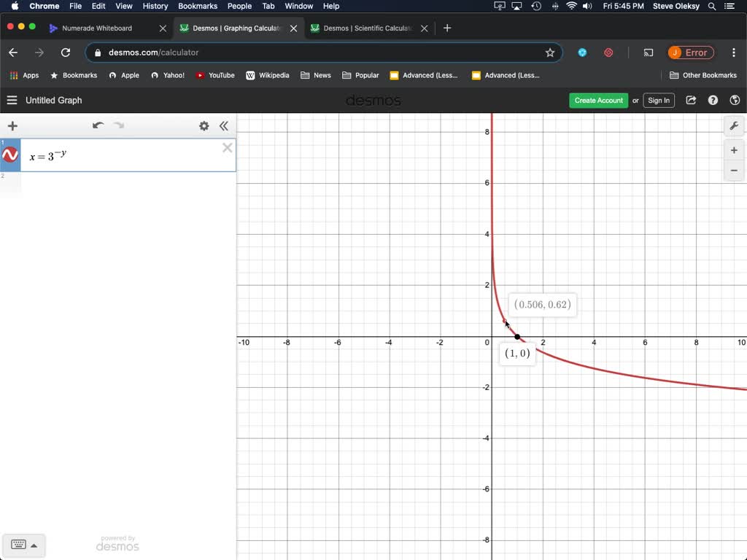Go forward in the browser

pos(39,52)
